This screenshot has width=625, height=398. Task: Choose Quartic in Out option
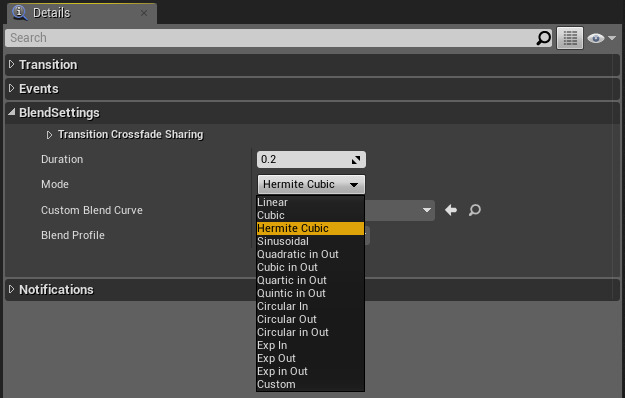click(311, 280)
